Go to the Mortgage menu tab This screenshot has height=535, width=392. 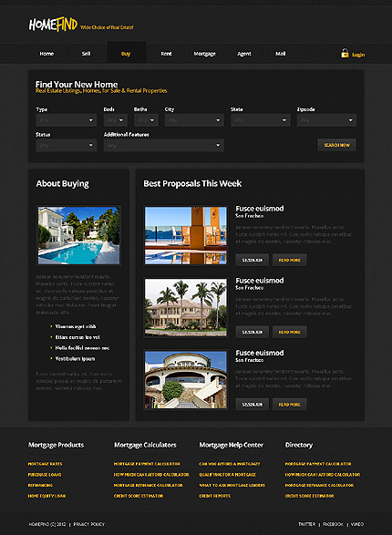205,54
